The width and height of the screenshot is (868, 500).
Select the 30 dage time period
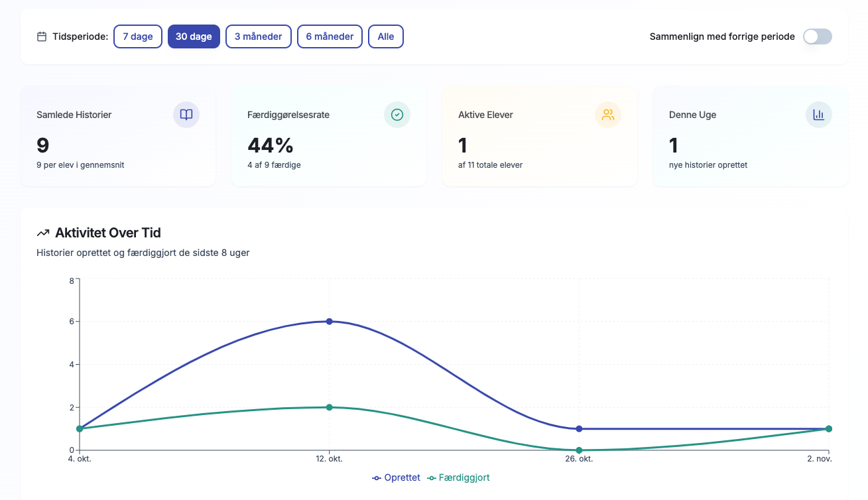coord(194,36)
